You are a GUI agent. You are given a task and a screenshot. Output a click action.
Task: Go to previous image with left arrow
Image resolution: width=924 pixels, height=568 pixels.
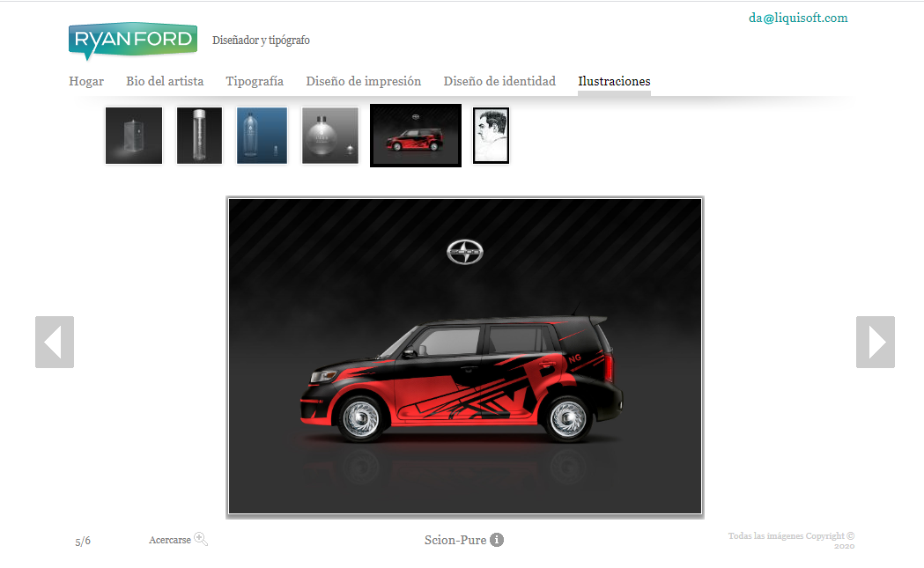tap(55, 342)
